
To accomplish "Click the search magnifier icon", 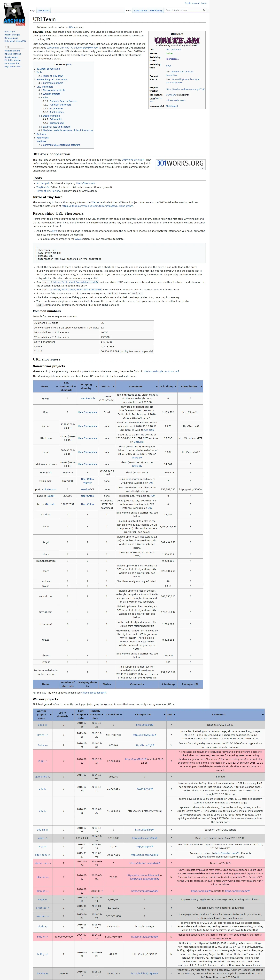I will click(204, 10).
